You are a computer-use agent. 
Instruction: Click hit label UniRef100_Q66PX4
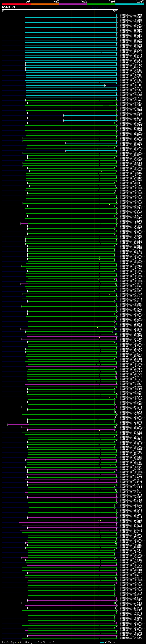click(131, 72)
